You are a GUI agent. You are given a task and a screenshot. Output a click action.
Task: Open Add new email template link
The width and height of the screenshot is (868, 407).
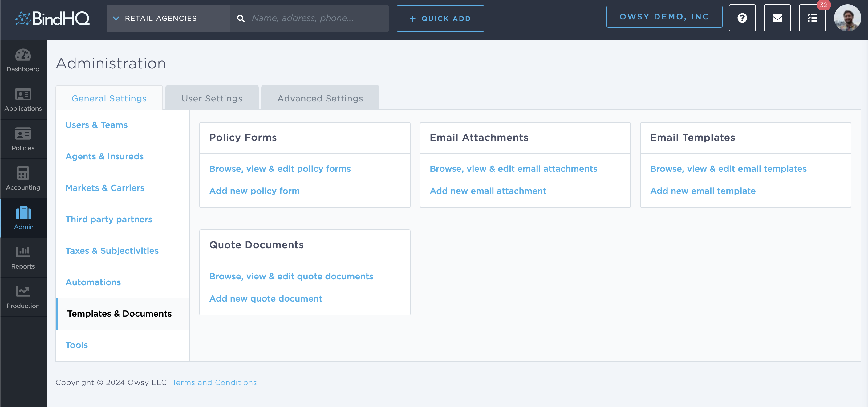click(x=703, y=191)
